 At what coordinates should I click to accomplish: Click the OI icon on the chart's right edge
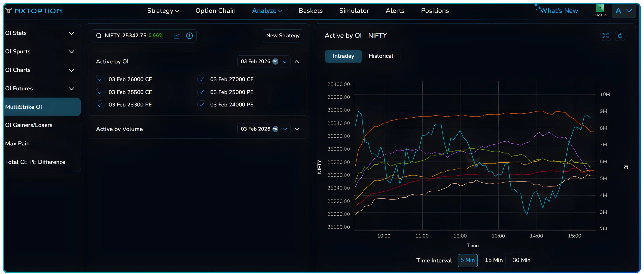coord(626,167)
